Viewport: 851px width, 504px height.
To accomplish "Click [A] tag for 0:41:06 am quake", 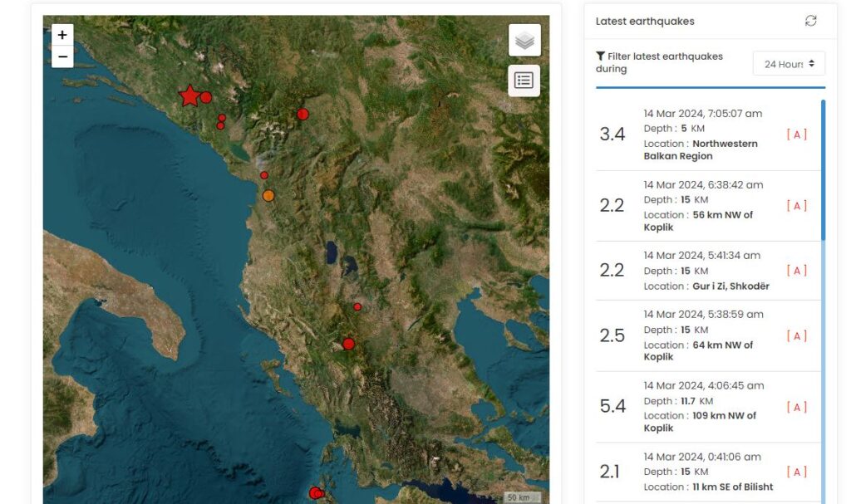I will tap(796, 472).
